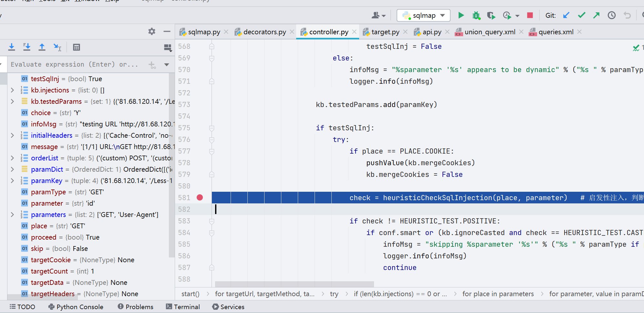This screenshot has width=644, height=313.
Task: Expand the paramDict variable node
Action: [x=12, y=169]
